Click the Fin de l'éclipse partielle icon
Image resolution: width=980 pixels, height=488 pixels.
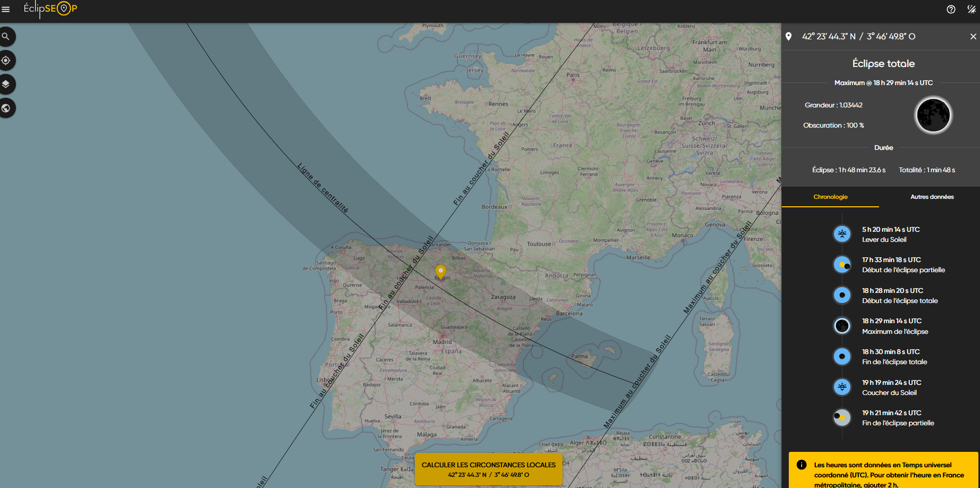click(x=842, y=417)
